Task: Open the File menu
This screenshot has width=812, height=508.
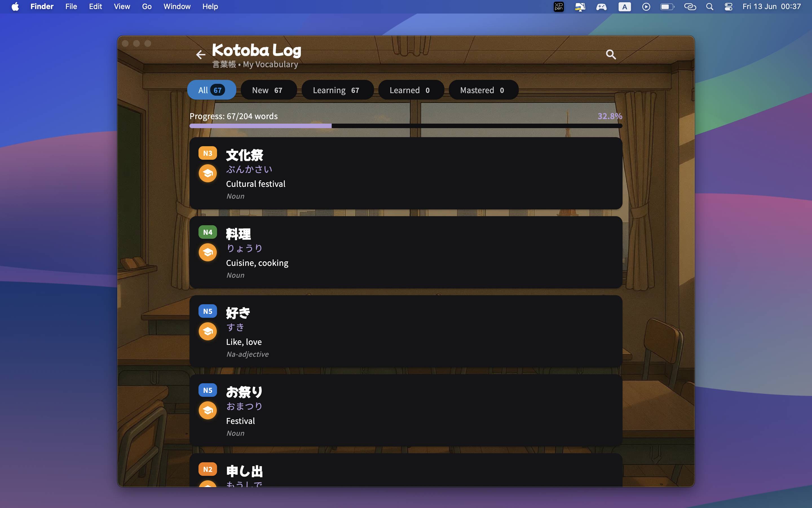Action: [x=71, y=6]
